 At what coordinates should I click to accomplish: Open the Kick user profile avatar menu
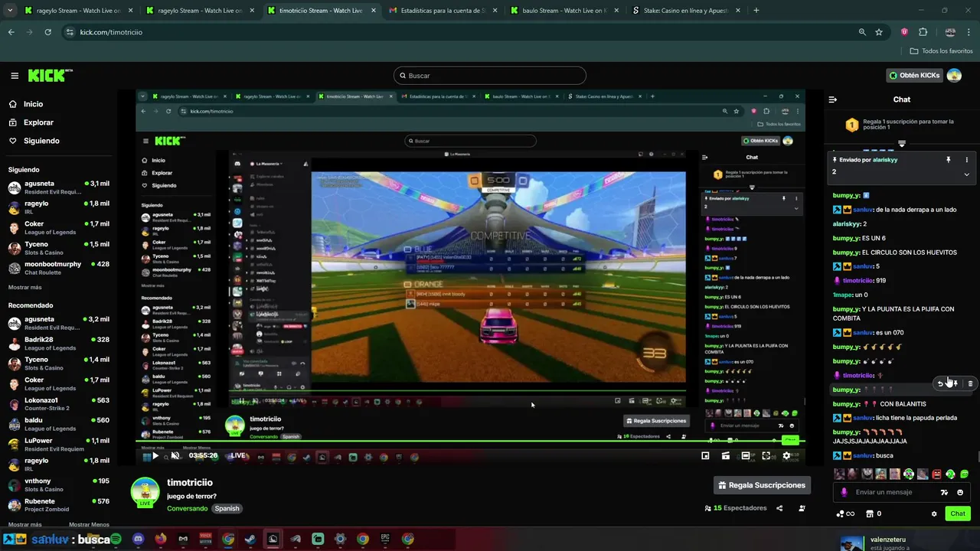(x=954, y=75)
